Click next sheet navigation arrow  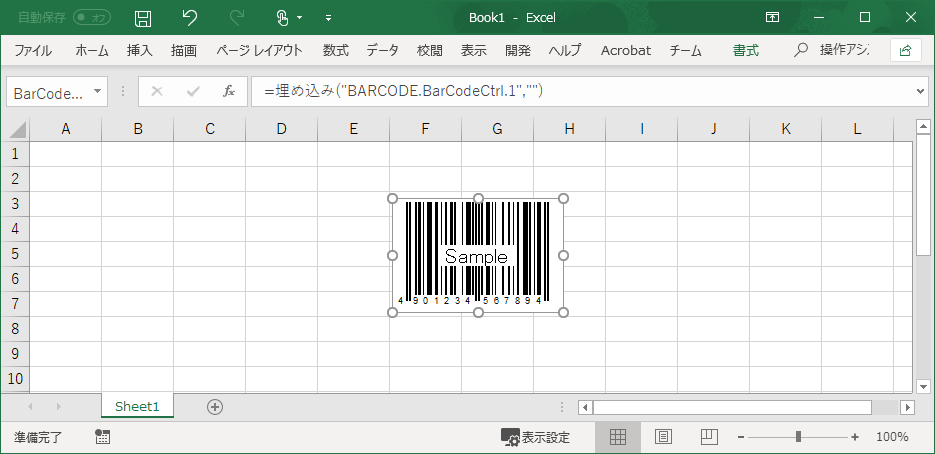tap(58, 407)
